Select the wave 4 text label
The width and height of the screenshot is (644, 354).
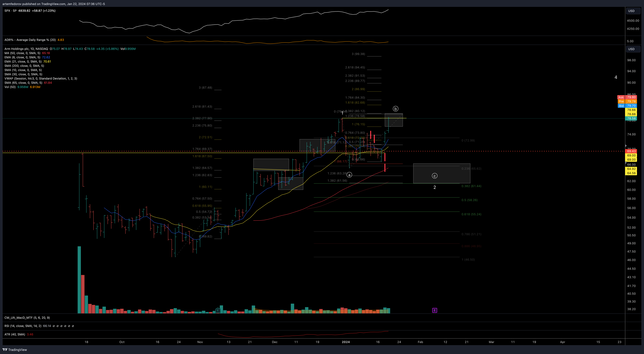(x=616, y=77)
